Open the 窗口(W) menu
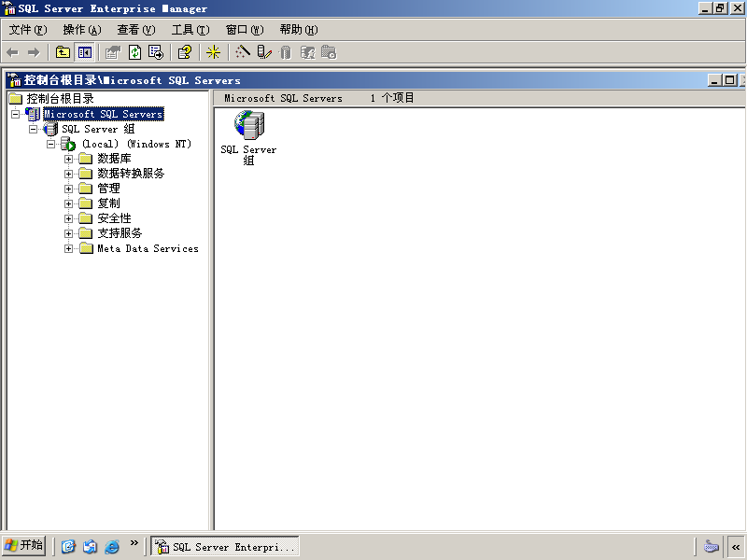 click(245, 30)
